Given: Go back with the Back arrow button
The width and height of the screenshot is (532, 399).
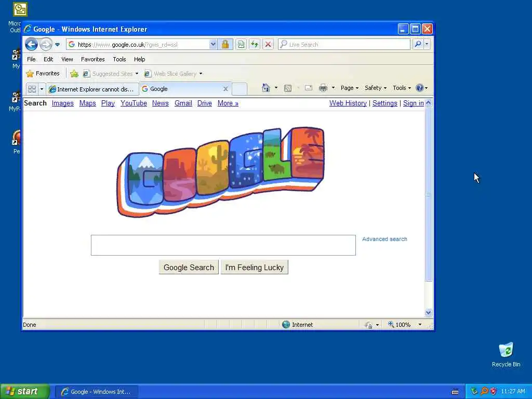Looking at the screenshot, I should [31, 44].
